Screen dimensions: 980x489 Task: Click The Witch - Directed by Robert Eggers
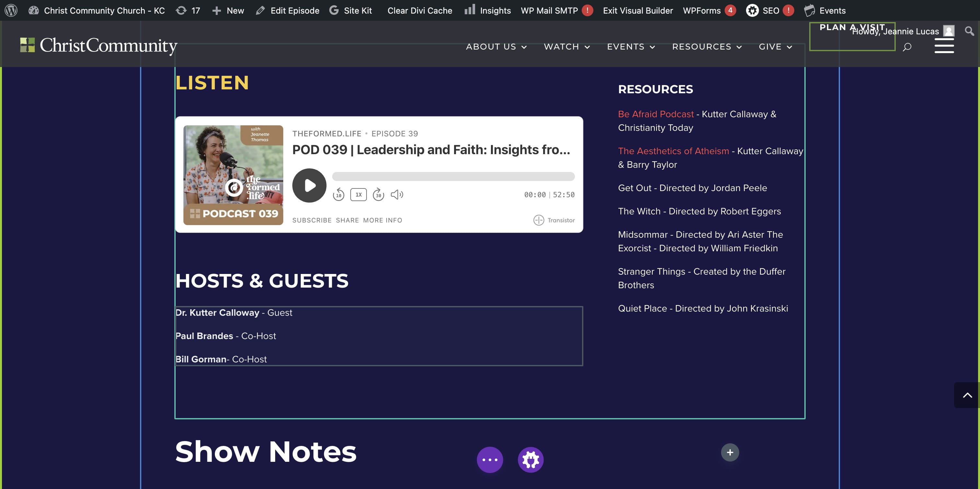[699, 211]
